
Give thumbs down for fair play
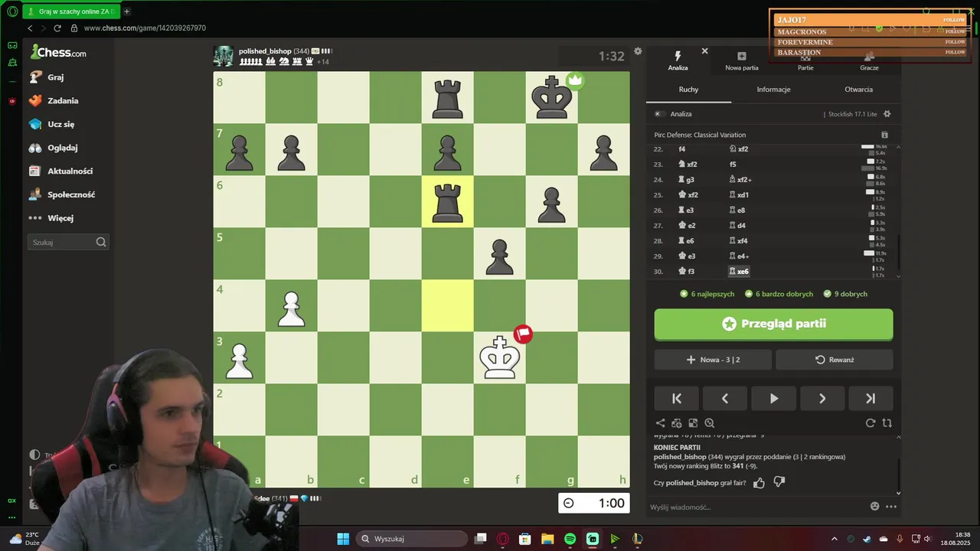point(779,483)
